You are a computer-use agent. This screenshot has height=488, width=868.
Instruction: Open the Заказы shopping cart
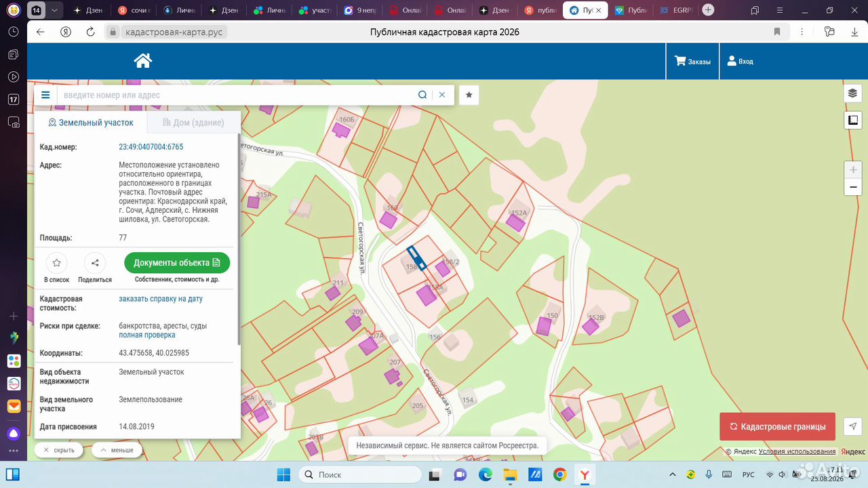[692, 61]
